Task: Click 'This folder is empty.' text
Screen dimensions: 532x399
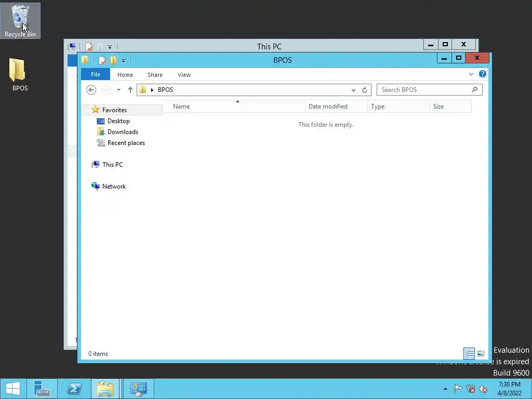Action: [326, 125]
